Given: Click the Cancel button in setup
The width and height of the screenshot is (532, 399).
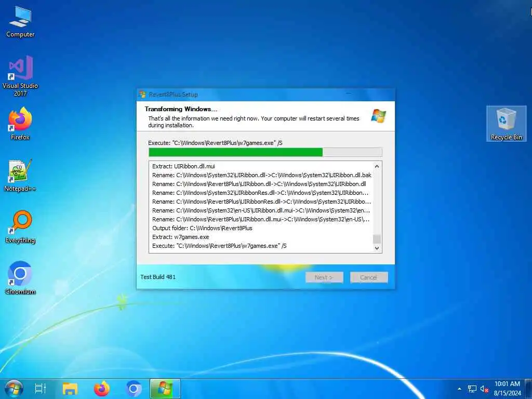Looking at the screenshot, I should [369, 277].
